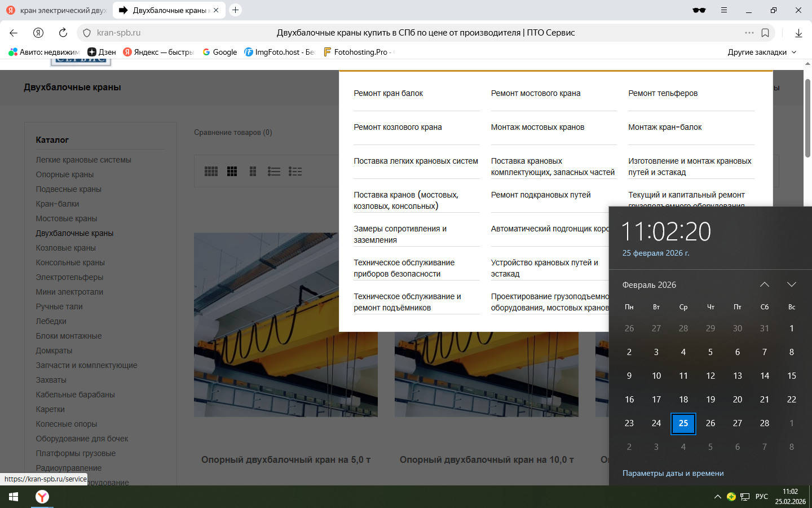Reload the current page
Screen dimensions: 812x508
click(63, 33)
